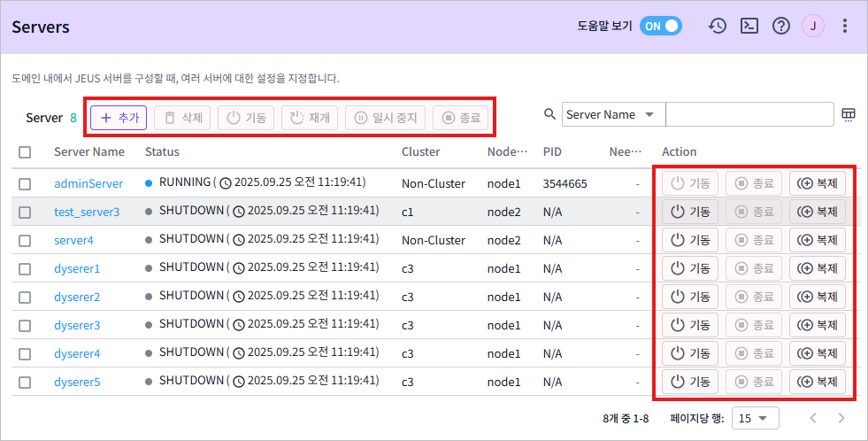Sort by the Cluster column header
This screenshot has width=868, height=441.
[420, 152]
